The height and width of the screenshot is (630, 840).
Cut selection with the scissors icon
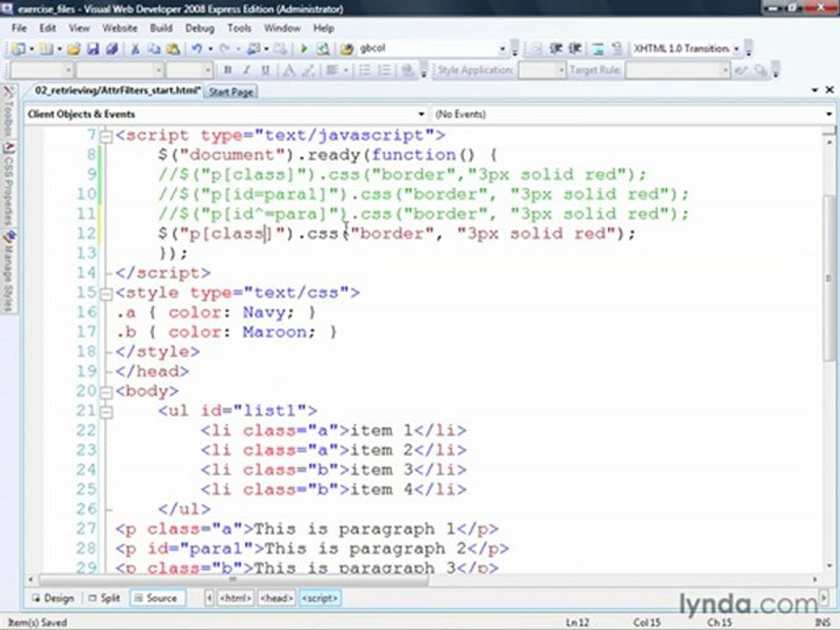pyautogui.click(x=135, y=49)
